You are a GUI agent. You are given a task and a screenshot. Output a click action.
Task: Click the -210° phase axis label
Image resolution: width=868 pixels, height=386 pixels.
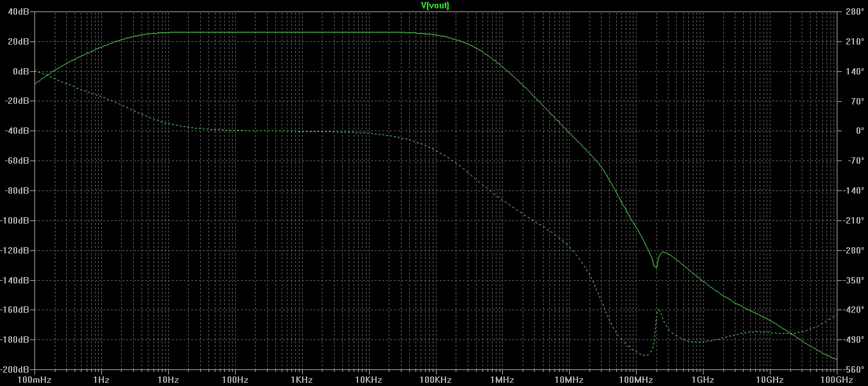[x=853, y=220]
